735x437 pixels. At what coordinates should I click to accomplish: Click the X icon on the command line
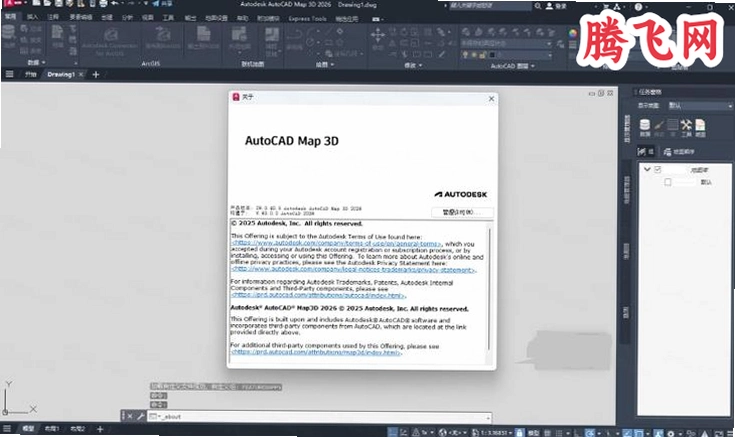coord(130,416)
